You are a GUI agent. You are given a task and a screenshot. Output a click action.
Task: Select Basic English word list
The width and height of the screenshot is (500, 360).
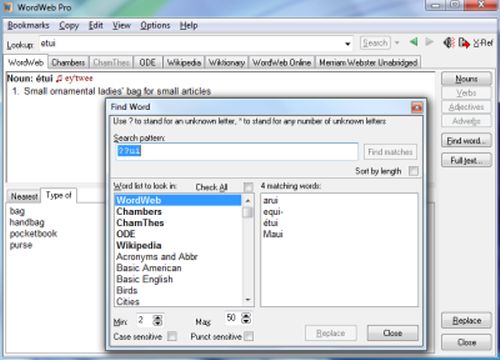tap(178, 279)
